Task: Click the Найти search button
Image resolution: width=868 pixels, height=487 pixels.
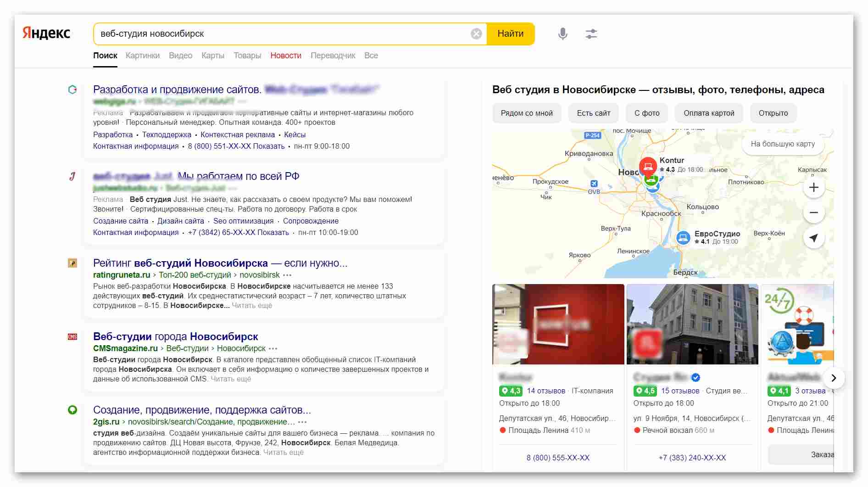Action: point(511,34)
